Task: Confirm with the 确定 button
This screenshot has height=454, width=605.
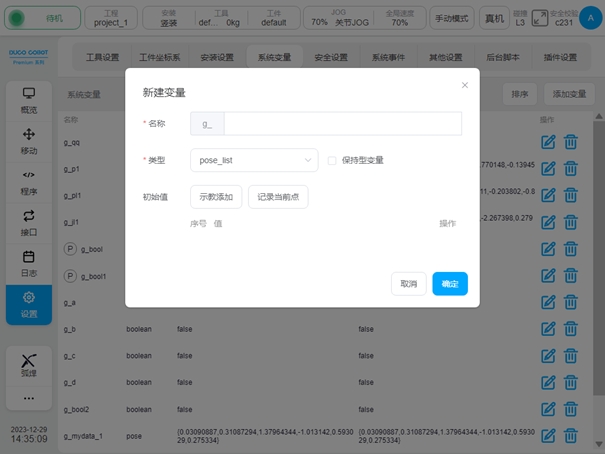Action: coord(450,284)
